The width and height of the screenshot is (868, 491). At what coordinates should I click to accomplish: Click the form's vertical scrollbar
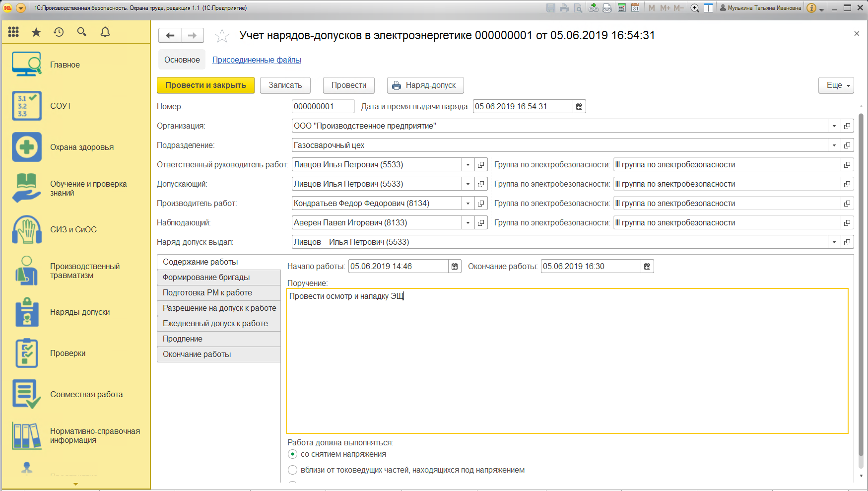[x=861, y=290]
